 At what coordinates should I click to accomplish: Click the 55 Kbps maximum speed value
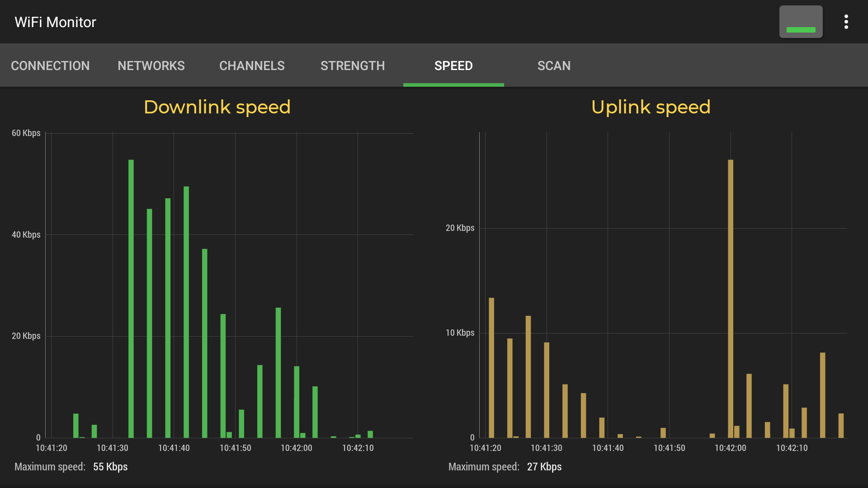[110, 467]
